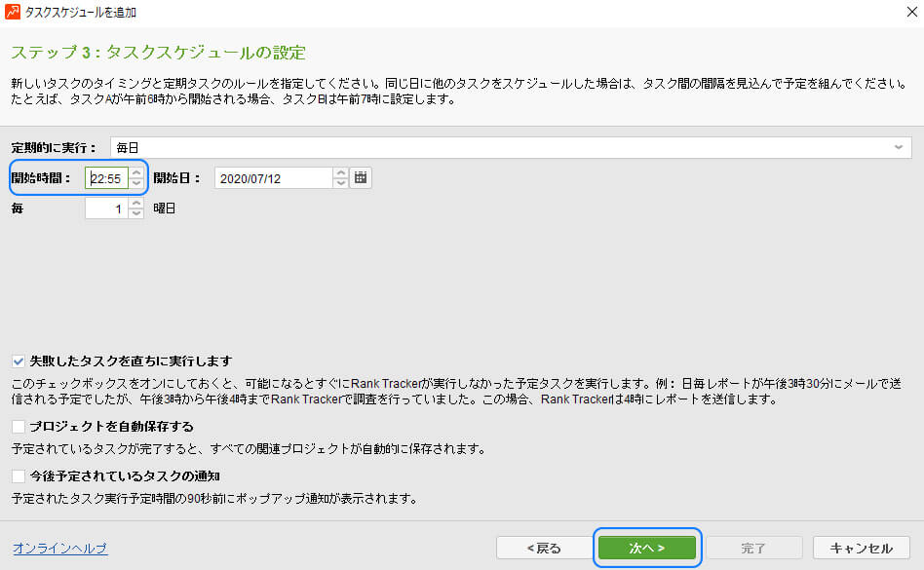Toggle 失敗したタスクを直ちに実行します checkbox
The image size is (924, 570).
coord(19,361)
